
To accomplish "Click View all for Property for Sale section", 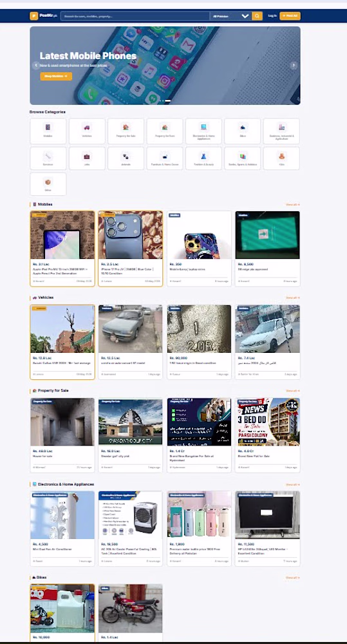I will 293,391.
